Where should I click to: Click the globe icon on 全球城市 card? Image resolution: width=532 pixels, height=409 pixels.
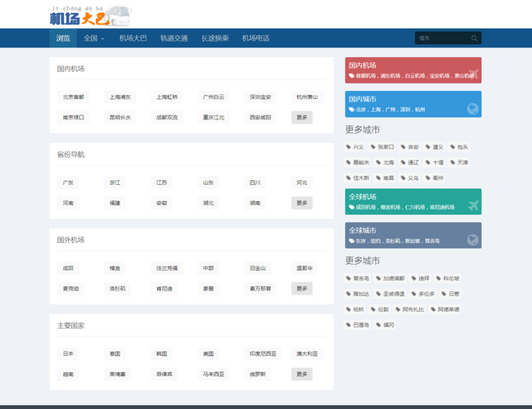tap(472, 240)
